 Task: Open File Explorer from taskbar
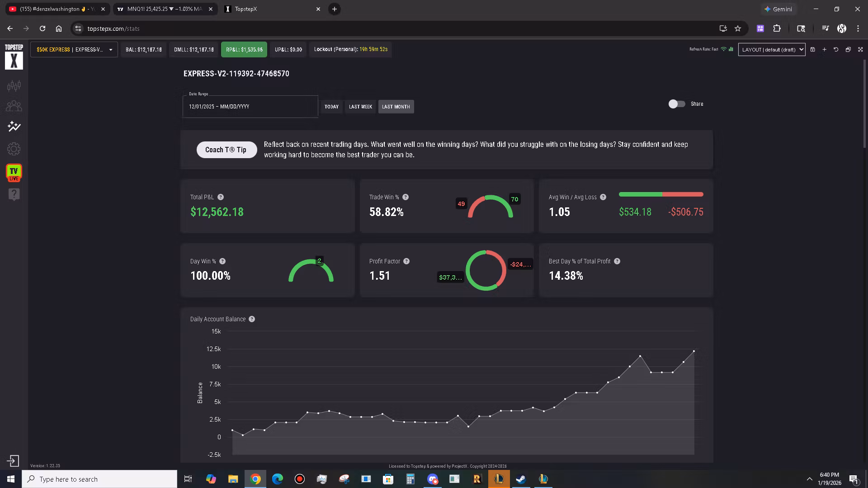coord(233,479)
